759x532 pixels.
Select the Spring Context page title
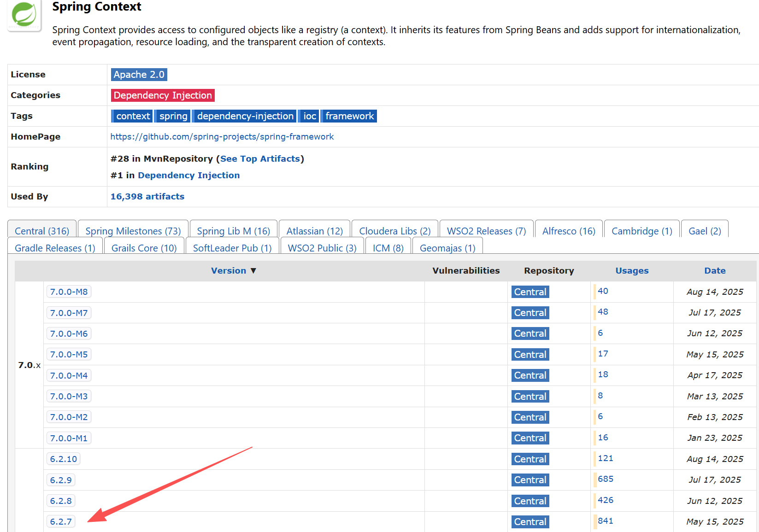[x=97, y=7]
